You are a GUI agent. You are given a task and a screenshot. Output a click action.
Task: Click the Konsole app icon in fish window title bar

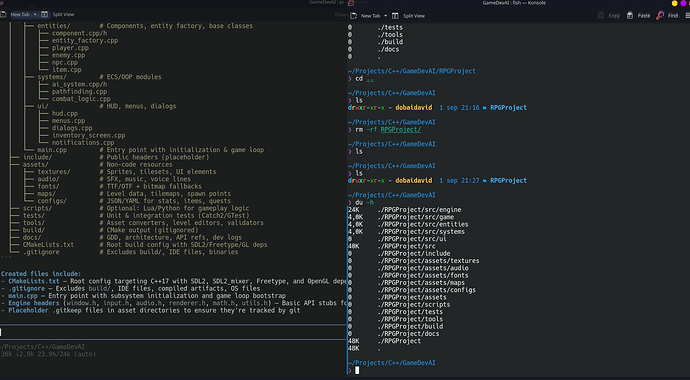[351, 3]
